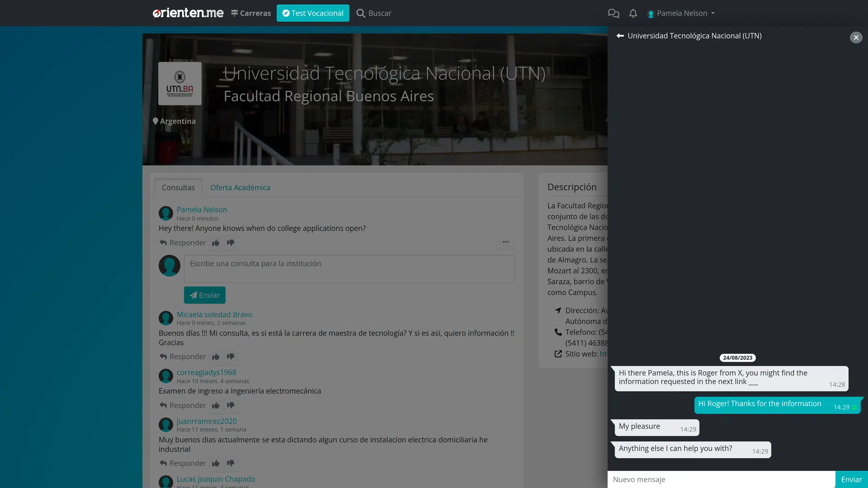This screenshot has height=488, width=868.
Task: Click the Sitio web external link icon
Action: tap(558, 354)
